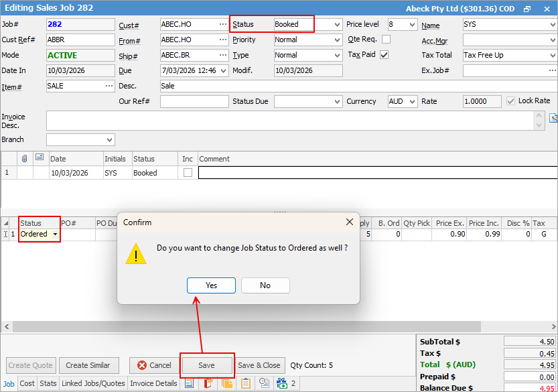This screenshot has width=558, height=392.
Task: Expand the Type dropdown
Action: coord(337,55)
